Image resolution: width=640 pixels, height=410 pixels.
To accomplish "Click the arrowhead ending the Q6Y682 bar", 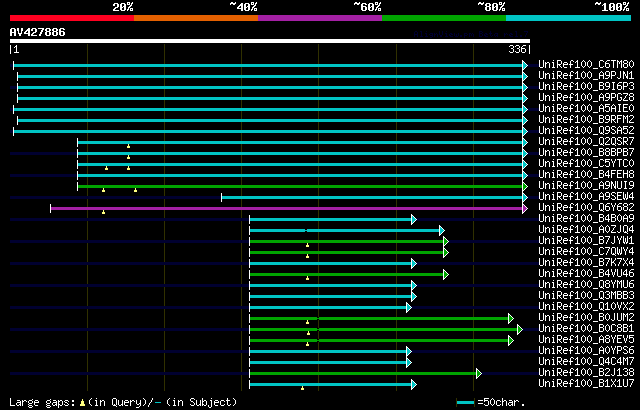I will click(525, 208).
